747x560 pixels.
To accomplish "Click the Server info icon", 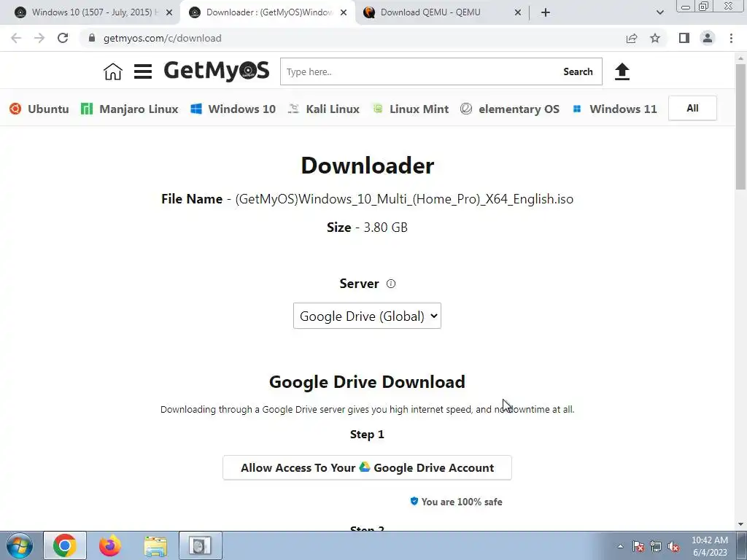I will 391,284.
